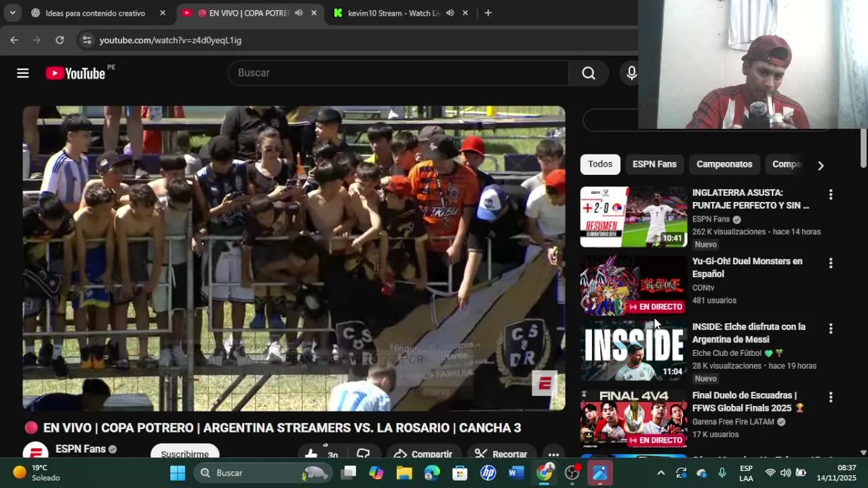
Task: Open the ESP LAA language switcher
Action: [746, 473]
